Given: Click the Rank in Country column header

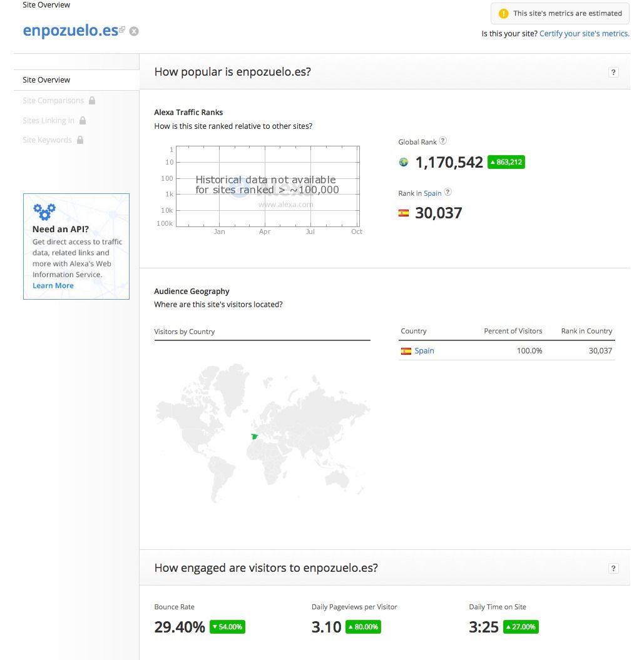Looking at the screenshot, I should tap(586, 331).
